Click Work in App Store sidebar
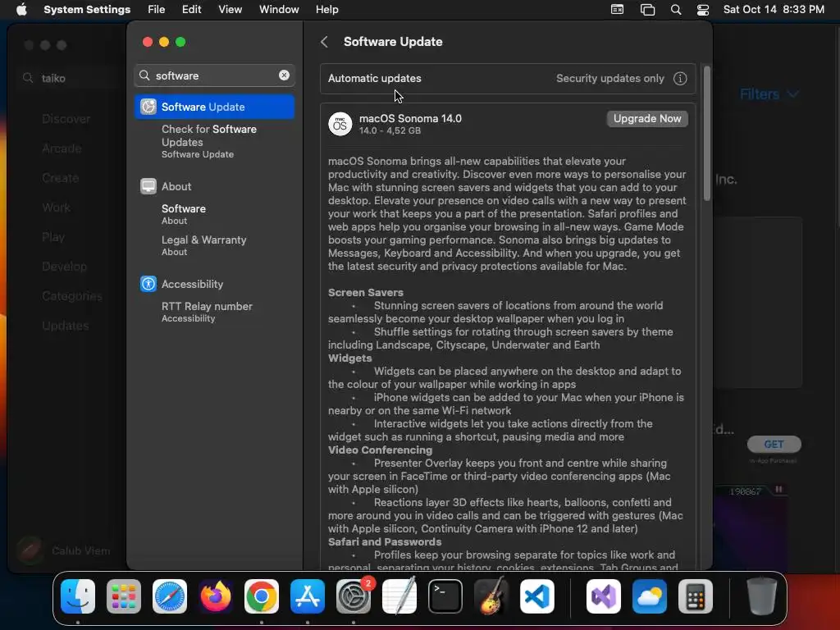 tap(56, 208)
